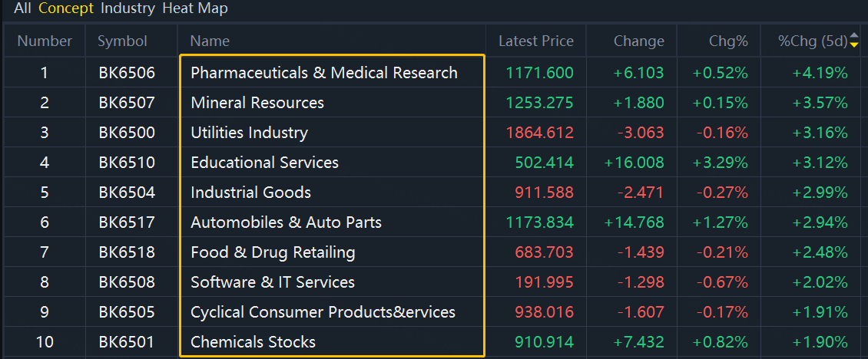Click Food & Drug Retailing row name
Screen dimensions: 868x359
click(273, 252)
